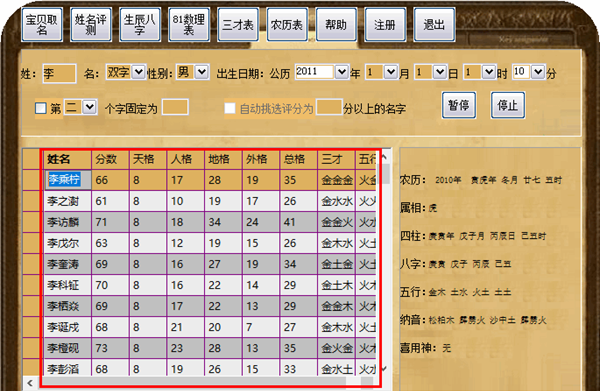Focus the fixed character input after 个字固定为
The image size is (600, 391).
pos(175,107)
